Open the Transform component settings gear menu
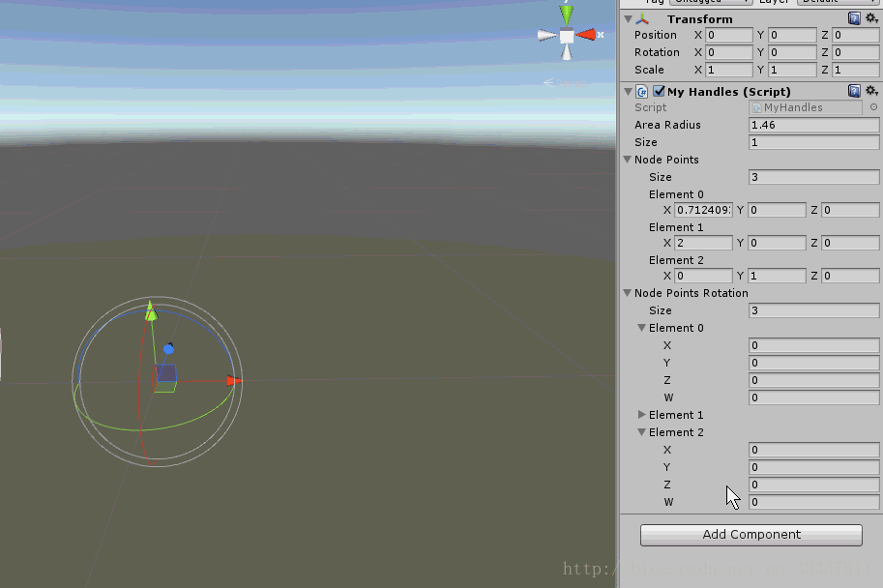 click(x=873, y=17)
